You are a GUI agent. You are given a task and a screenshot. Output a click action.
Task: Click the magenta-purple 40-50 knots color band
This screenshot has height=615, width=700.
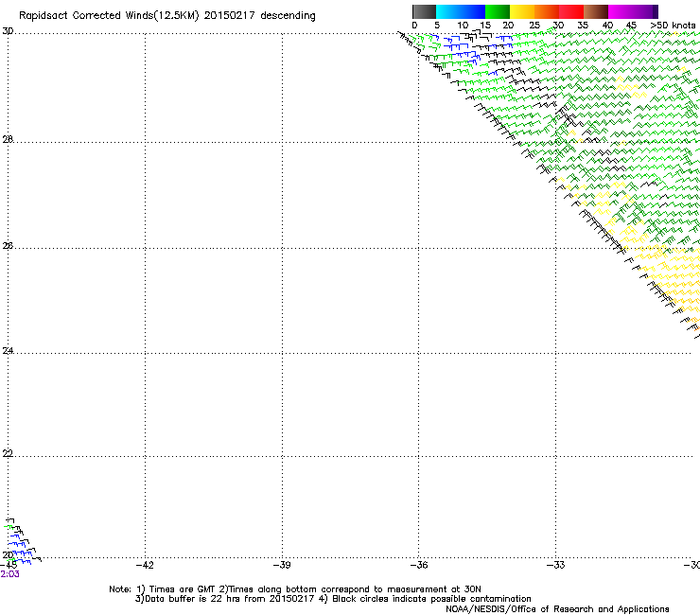pos(633,11)
